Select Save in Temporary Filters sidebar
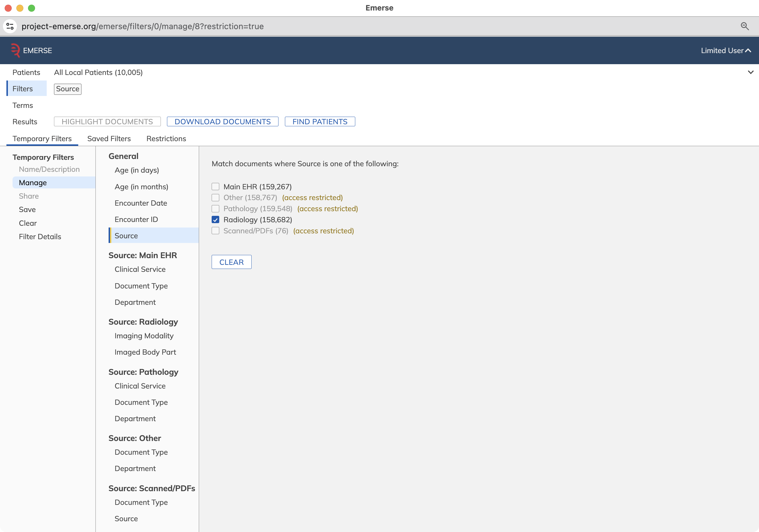 (x=27, y=209)
